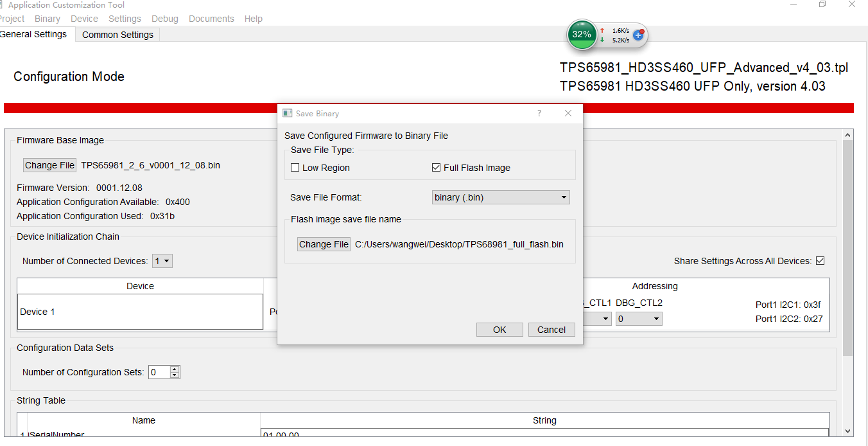Click the blue plus icon on network widget

coord(638,35)
